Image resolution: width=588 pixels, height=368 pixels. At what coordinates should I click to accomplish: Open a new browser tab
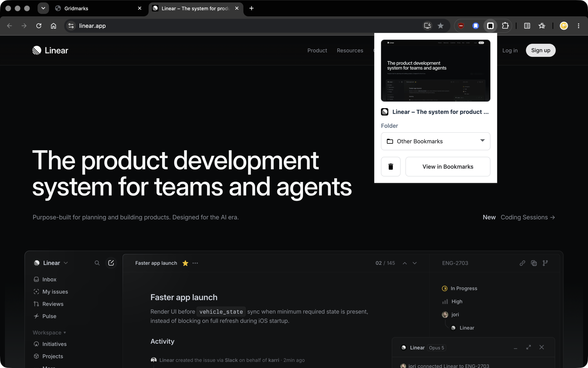click(x=252, y=8)
